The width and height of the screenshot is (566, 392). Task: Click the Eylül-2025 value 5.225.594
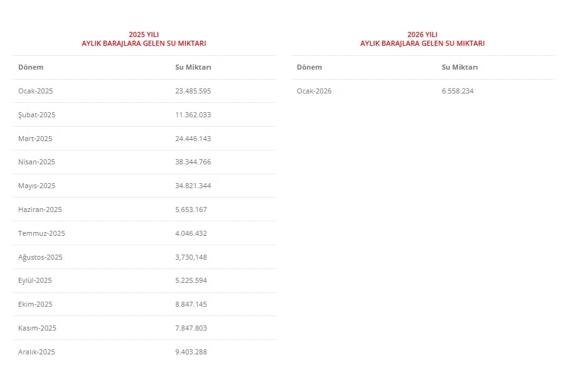click(x=191, y=280)
